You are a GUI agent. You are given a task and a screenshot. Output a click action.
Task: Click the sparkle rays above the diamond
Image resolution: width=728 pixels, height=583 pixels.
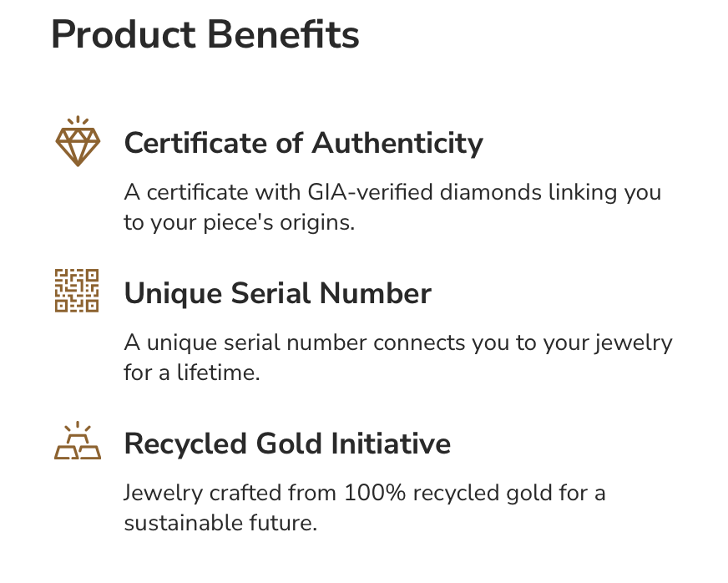coord(78,121)
